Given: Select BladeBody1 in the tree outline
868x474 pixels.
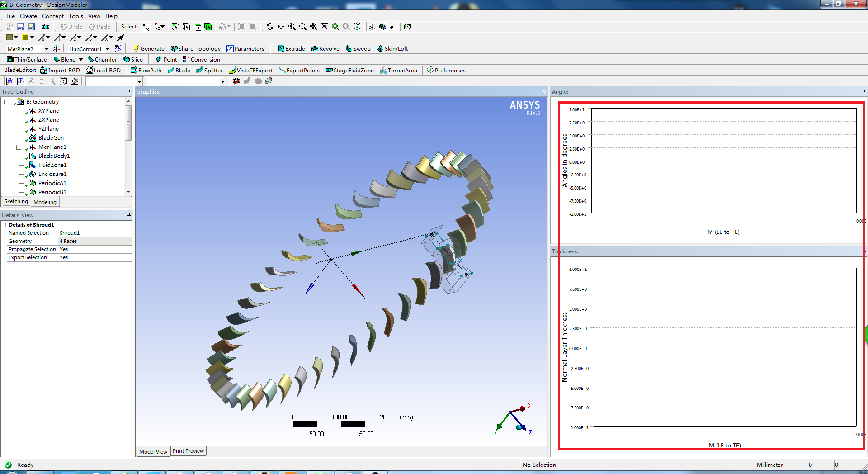Looking at the screenshot, I should (x=54, y=156).
